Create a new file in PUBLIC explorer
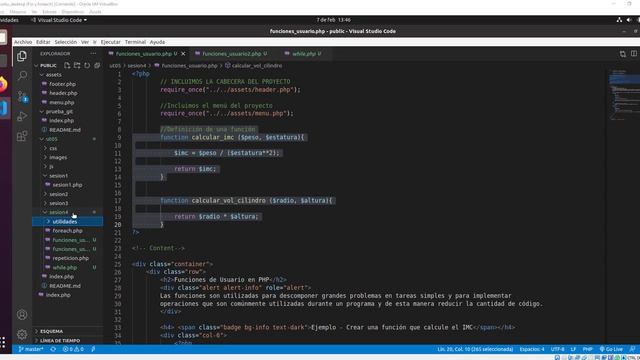 [67, 65]
